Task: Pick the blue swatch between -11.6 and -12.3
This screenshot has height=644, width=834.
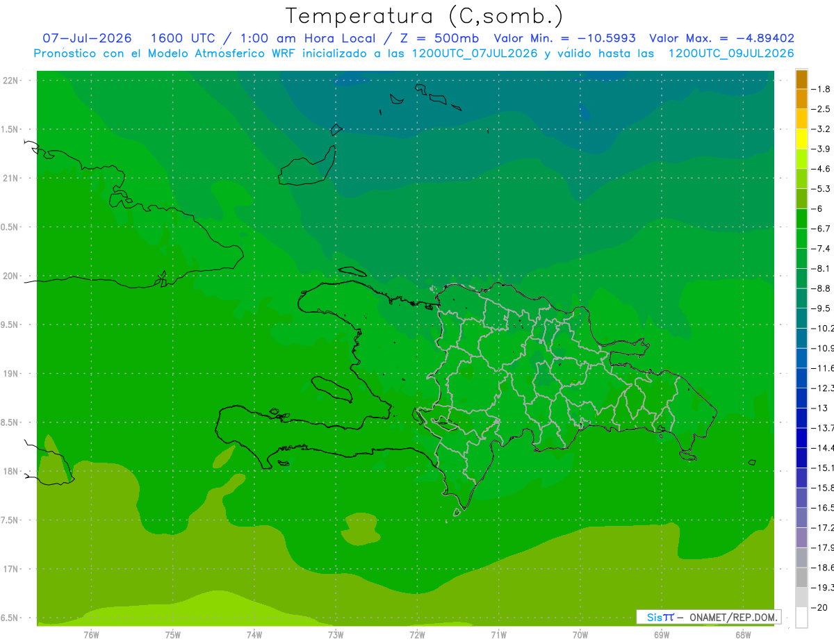Action: 801,378
